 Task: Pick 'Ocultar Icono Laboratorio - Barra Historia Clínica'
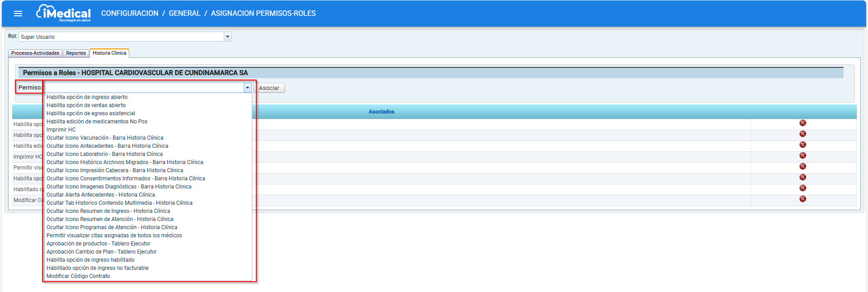coord(104,154)
